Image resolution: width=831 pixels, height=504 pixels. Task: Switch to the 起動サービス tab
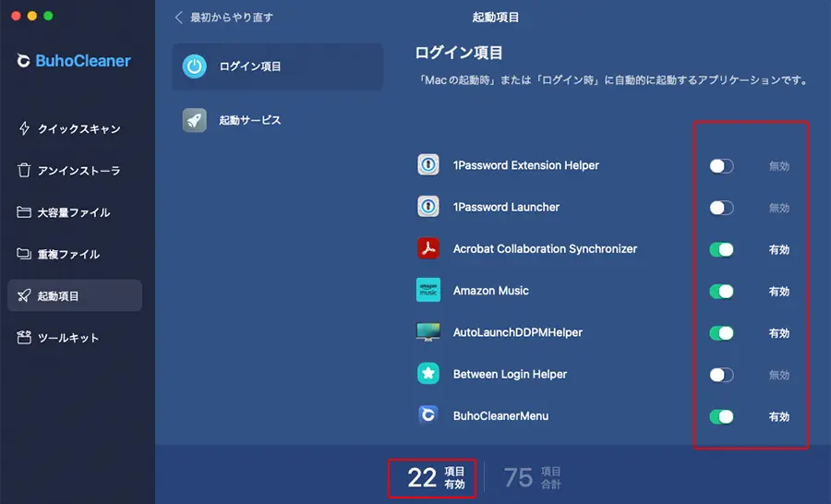(277, 120)
